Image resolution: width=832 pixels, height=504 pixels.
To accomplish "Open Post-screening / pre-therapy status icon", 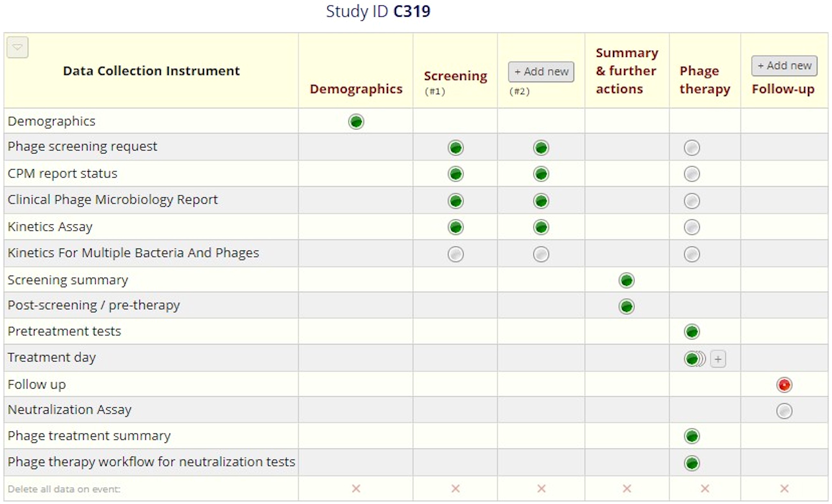I will (626, 306).
